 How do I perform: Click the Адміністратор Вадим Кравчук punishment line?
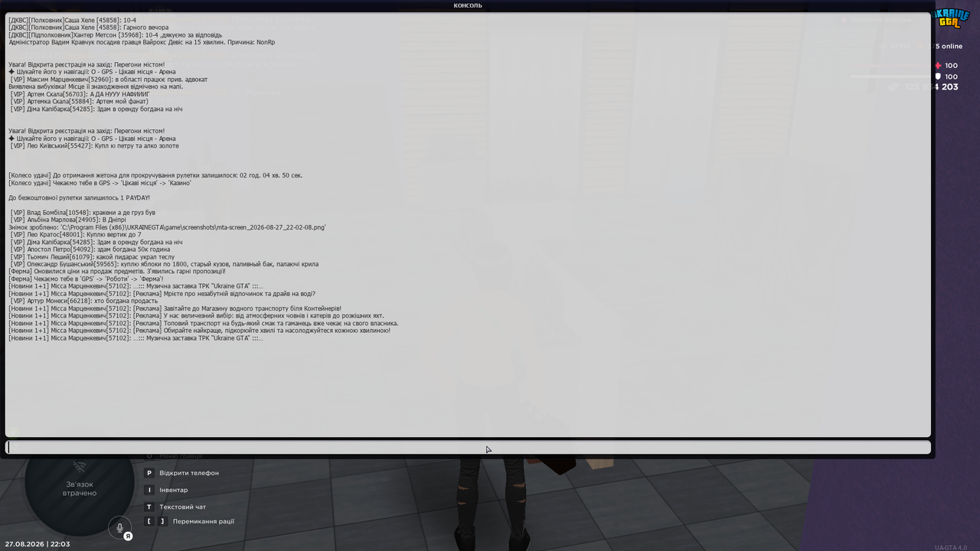pos(142,43)
